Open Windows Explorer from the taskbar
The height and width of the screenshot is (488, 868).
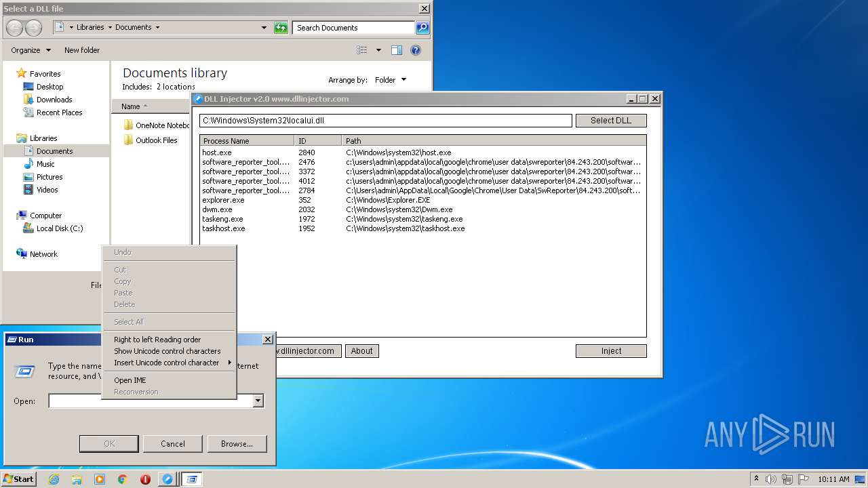point(77,479)
